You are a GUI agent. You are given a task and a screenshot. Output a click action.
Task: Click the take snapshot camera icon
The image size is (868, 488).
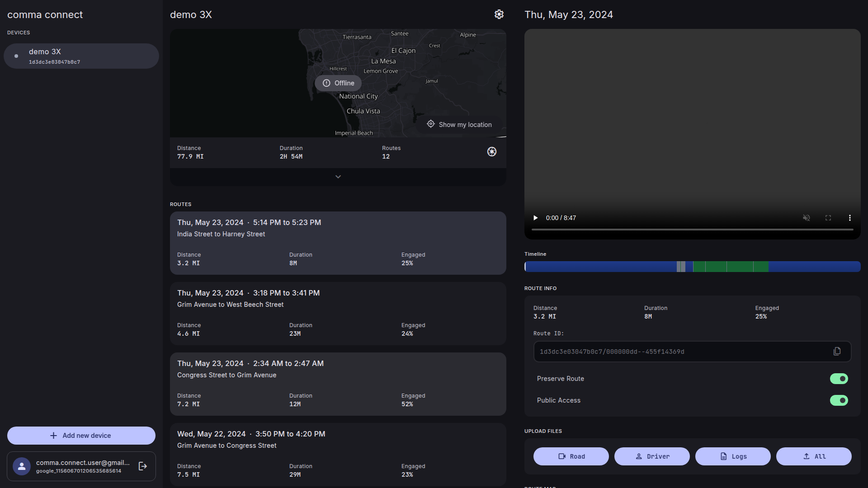tap(491, 152)
